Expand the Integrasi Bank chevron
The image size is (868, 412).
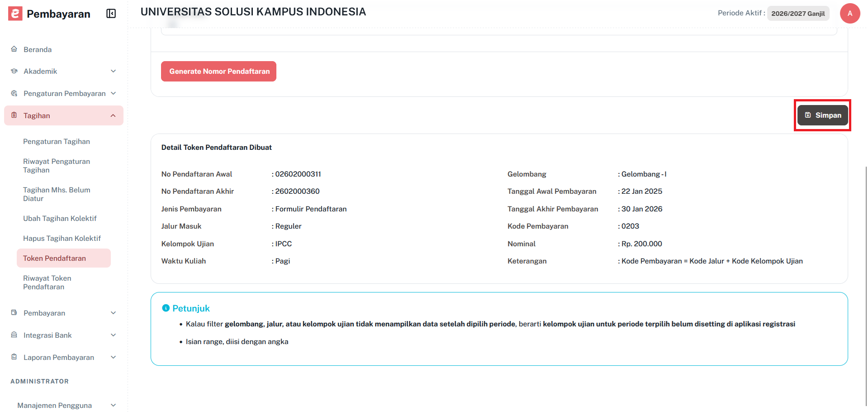[114, 335]
